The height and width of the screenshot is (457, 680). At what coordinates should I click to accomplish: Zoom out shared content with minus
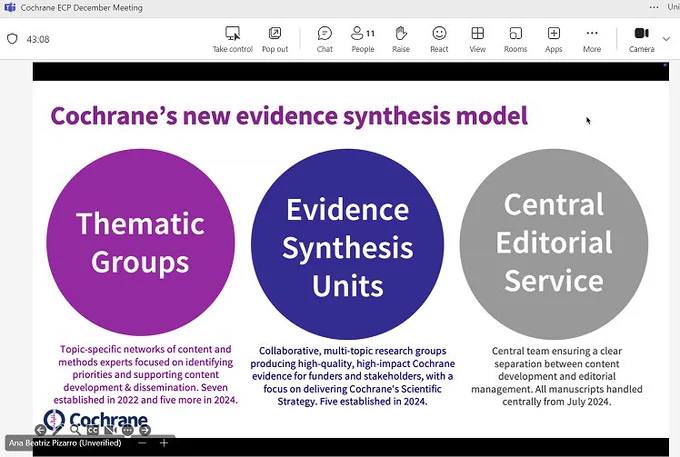coord(142,443)
